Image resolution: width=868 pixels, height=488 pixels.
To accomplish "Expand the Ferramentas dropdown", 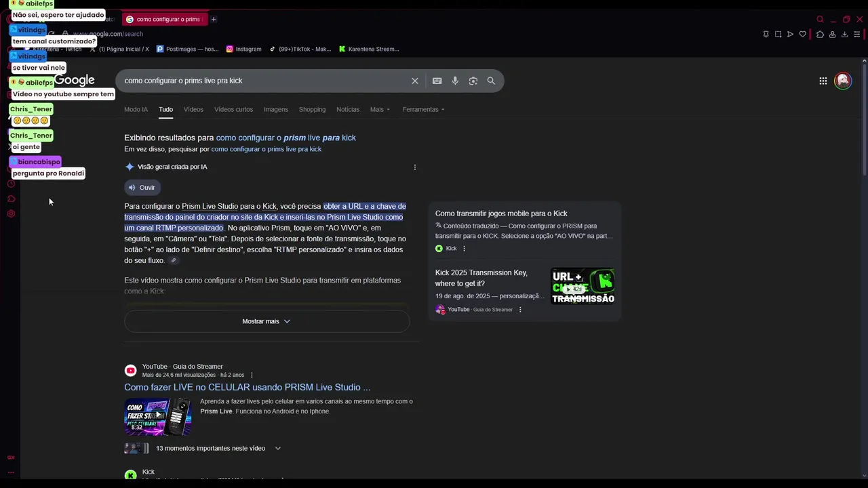I will click(x=423, y=109).
